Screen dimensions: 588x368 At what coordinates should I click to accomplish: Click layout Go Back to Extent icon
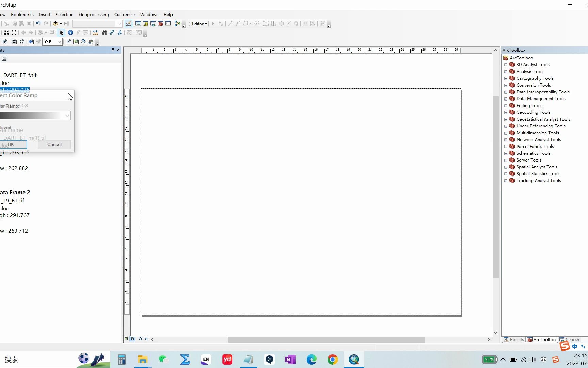coord(31,42)
